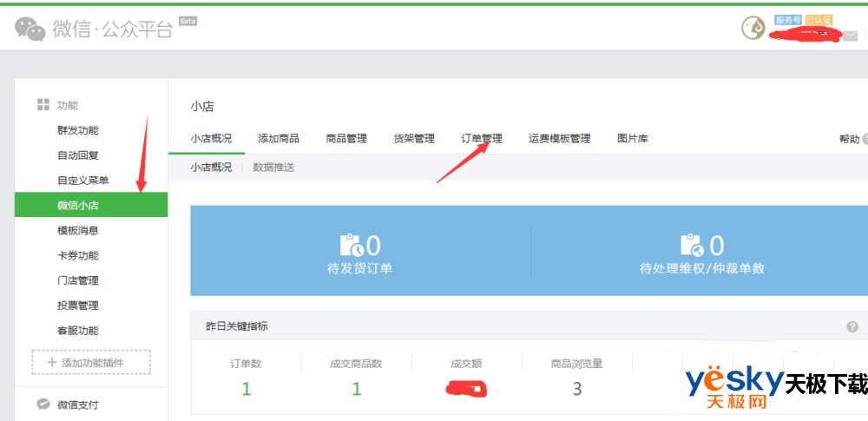Screen dimensions: 868x421
Task: Click the 成交商品数 value 1
Action: coord(357,389)
